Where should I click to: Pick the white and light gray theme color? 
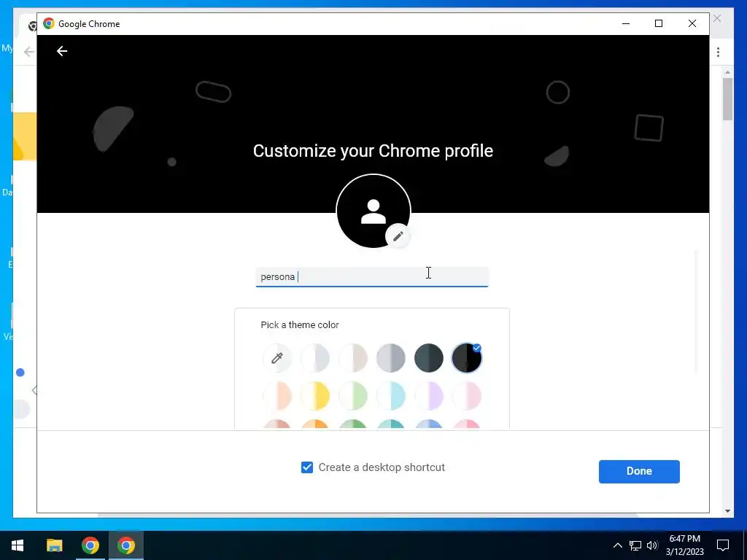pos(315,358)
